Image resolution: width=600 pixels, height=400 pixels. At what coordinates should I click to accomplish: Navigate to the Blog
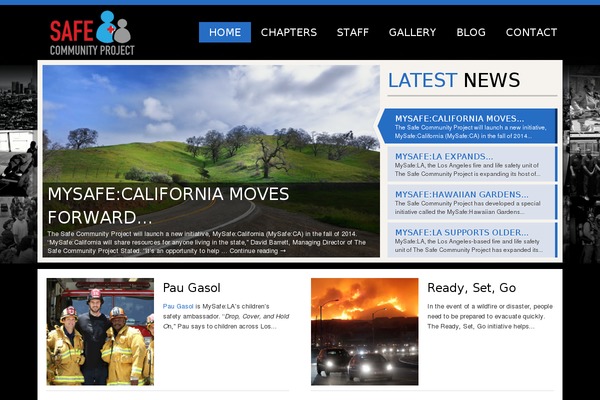(x=471, y=32)
